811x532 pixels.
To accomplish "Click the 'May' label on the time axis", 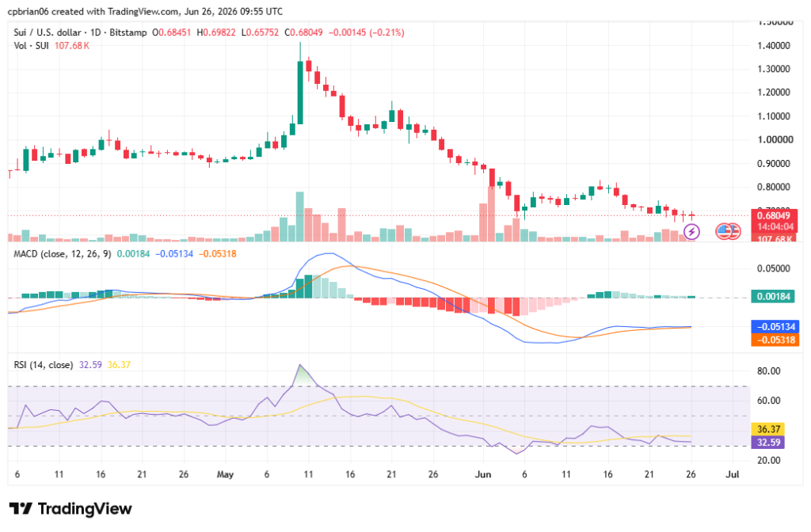I will click(x=225, y=475).
